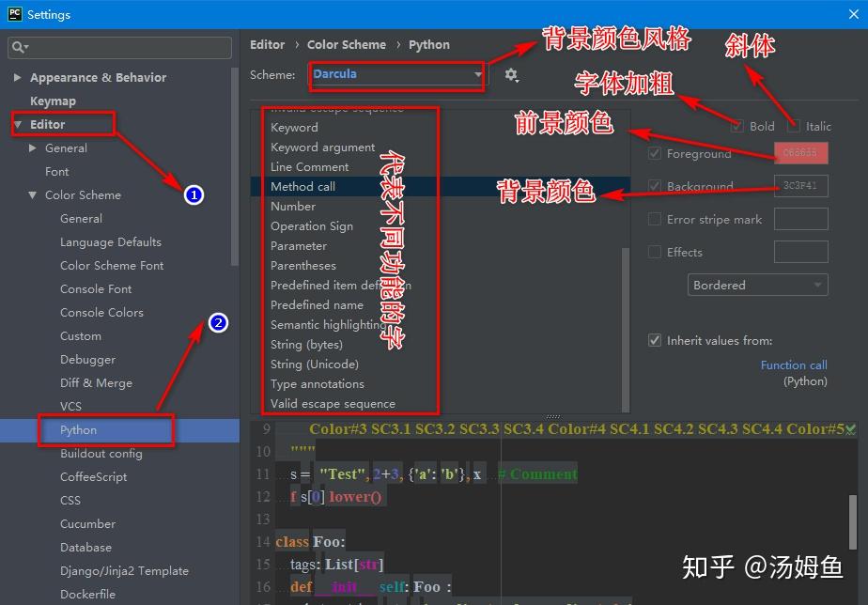Image resolution: width=868 pixels, height=605 pixels.
Task: Open the Bordered effects dropdown
Action: click(757, 285)
